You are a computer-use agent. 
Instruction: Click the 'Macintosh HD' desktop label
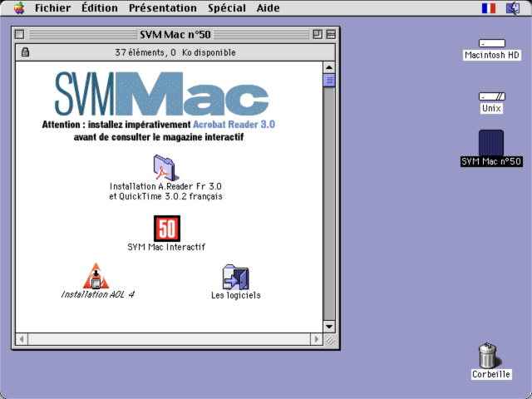click(x=491, y=55)
